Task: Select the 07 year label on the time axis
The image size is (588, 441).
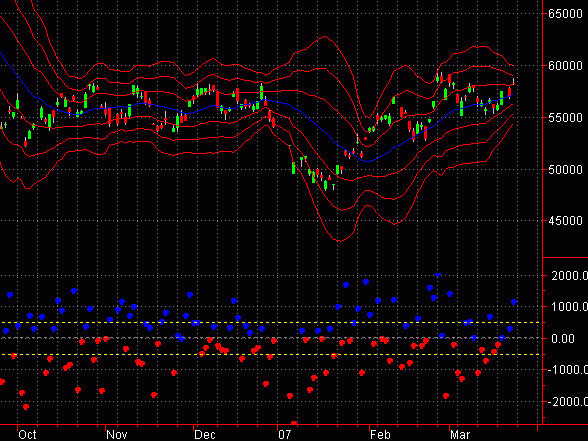Action: click(285, 435)
